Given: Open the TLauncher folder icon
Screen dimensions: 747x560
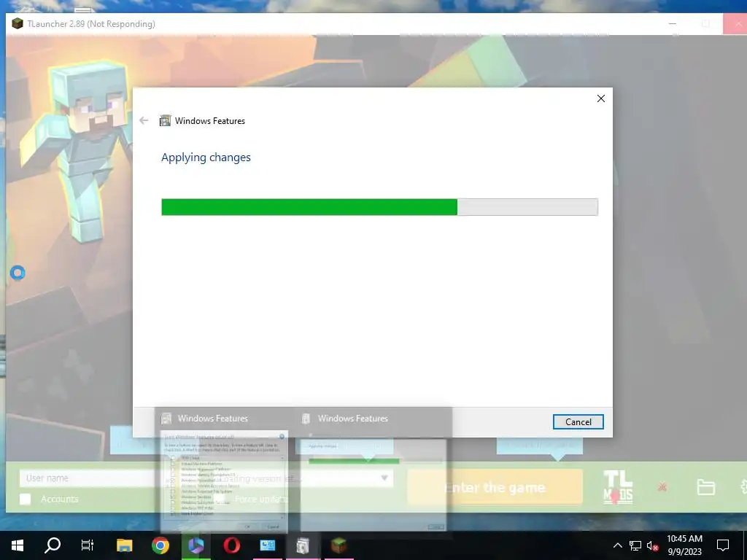Looking at the screenshot, I should tap(705, 487).
